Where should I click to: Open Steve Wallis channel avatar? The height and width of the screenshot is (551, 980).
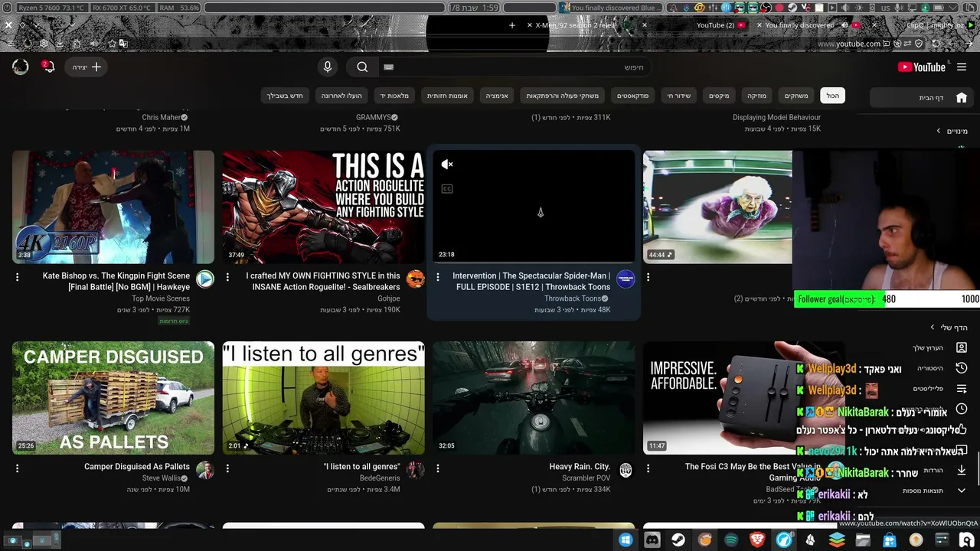pos(205,471)
